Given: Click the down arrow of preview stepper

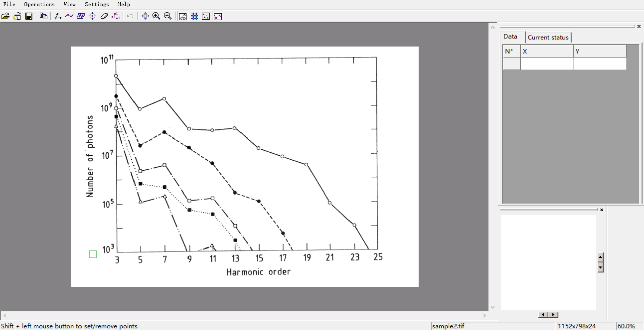Looking at the screenshot, I should [601, 268].
